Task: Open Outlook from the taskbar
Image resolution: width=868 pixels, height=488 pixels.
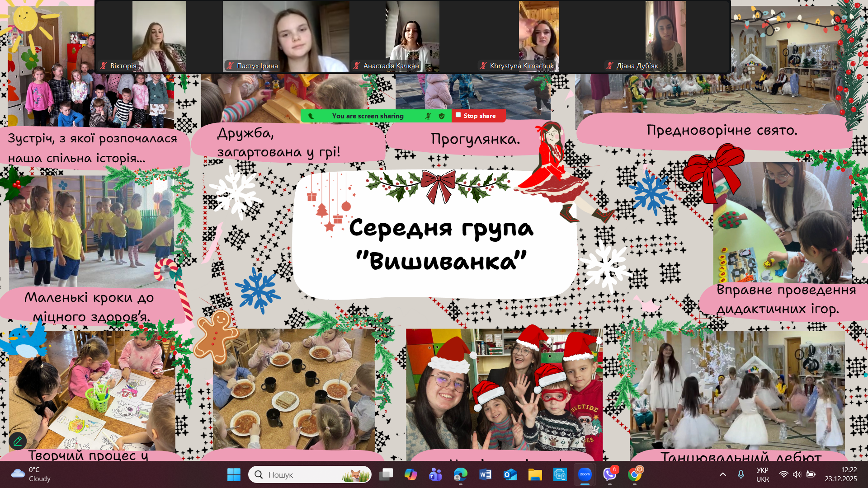Action: pyautogui.click(x=510, y=474)
